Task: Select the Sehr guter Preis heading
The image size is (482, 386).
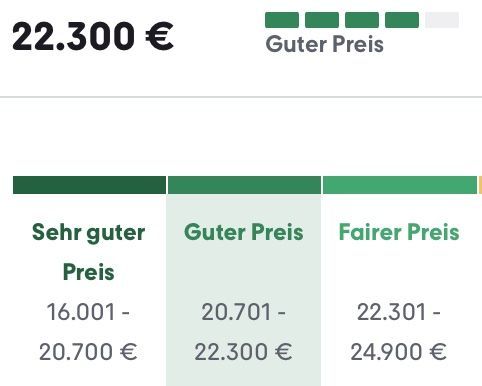Action: 89,252
